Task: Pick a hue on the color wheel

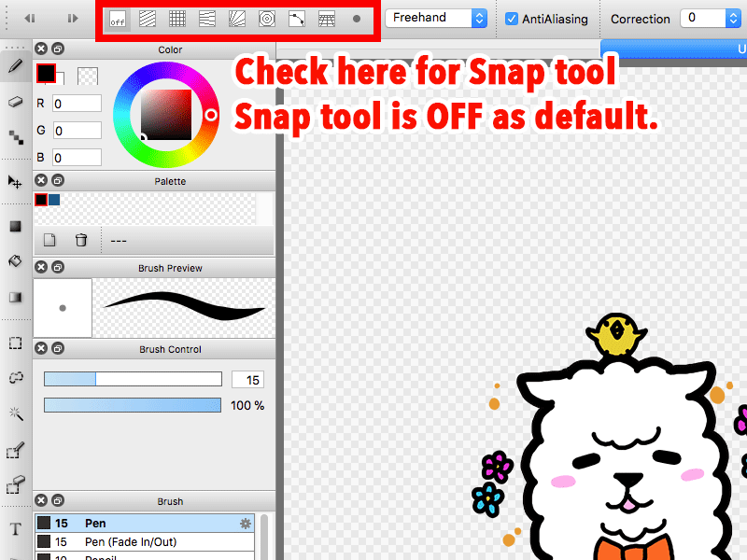Action: pos(166,68)
